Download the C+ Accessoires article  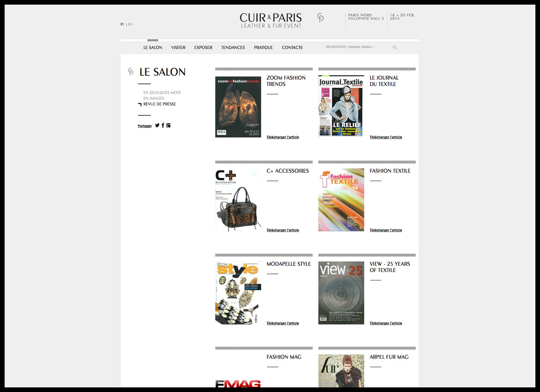(283, 230)
